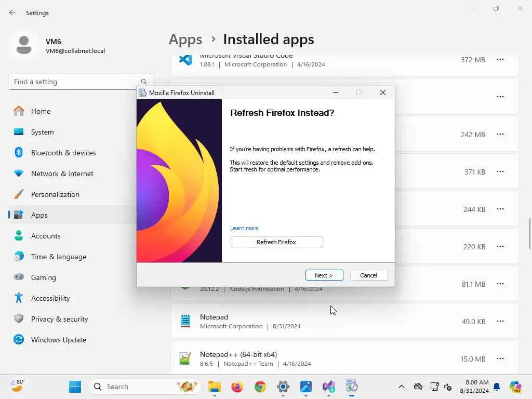
Task: Open Copilot preview from taskbar
Action: pyautogui.click(x=515, y=387)
